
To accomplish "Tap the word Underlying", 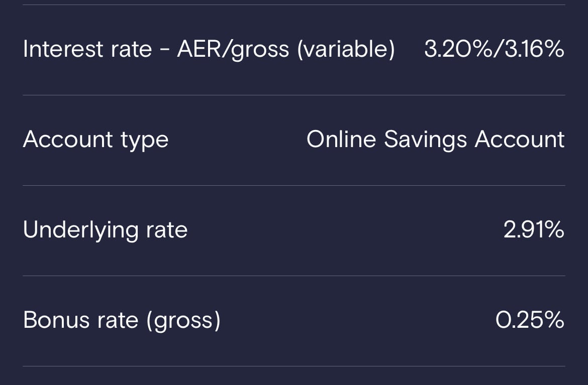I will coord(80,230).
